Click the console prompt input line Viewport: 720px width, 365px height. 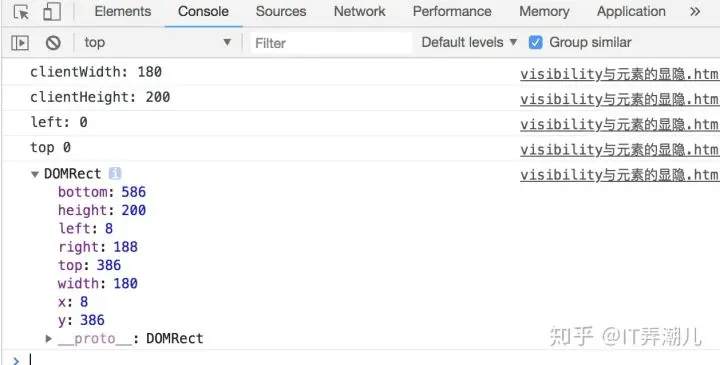[367, 359]
